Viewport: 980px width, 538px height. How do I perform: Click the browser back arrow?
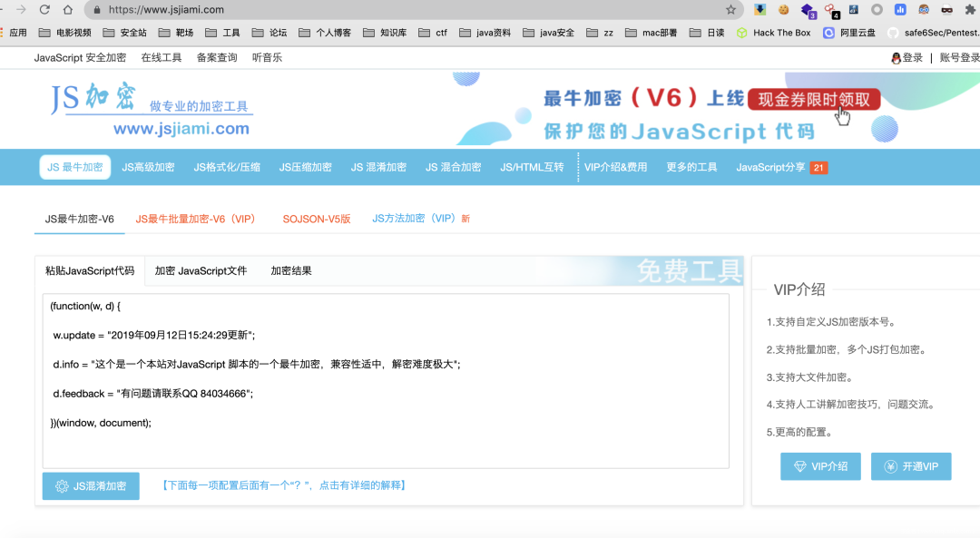(4, 9)
